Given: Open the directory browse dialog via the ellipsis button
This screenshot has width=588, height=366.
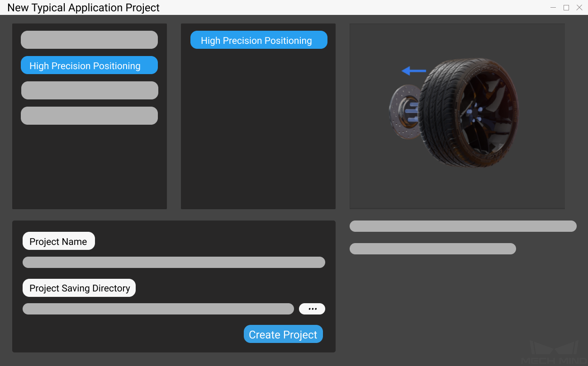Looking at the screenshot, I should coord(312,309).
